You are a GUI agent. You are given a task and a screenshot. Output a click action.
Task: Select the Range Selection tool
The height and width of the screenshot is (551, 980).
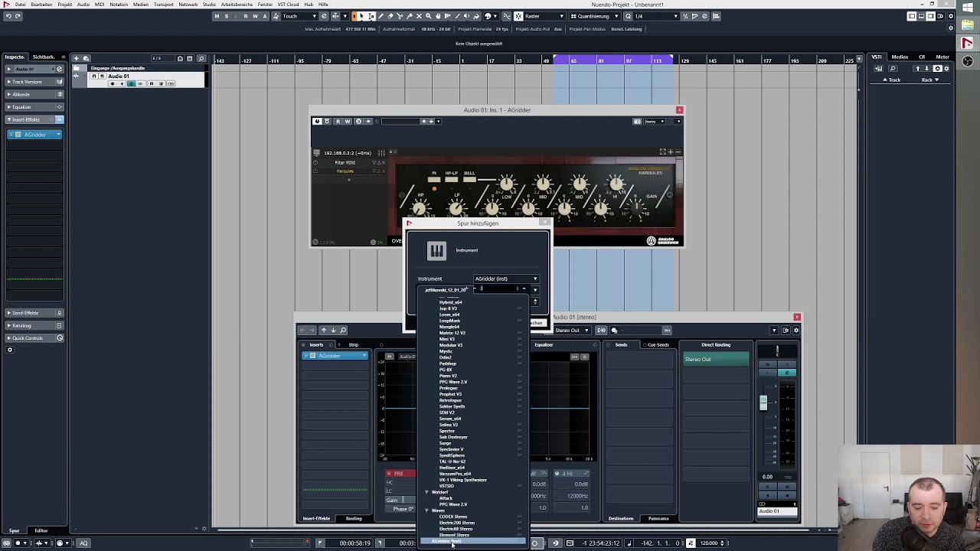[371, 16]
